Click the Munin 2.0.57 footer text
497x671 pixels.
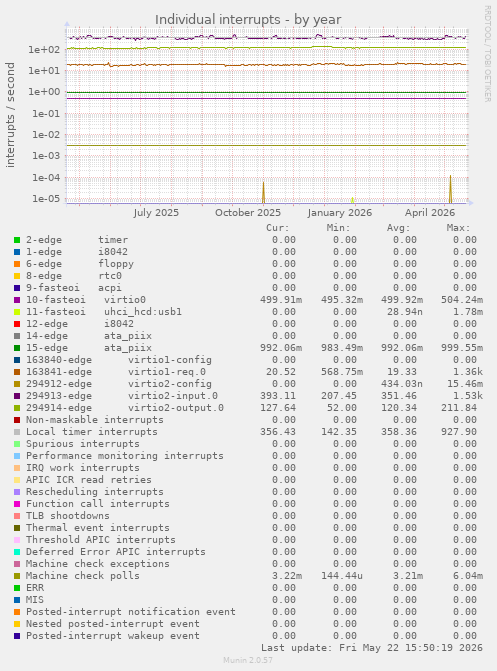click(x=248, y=660)
